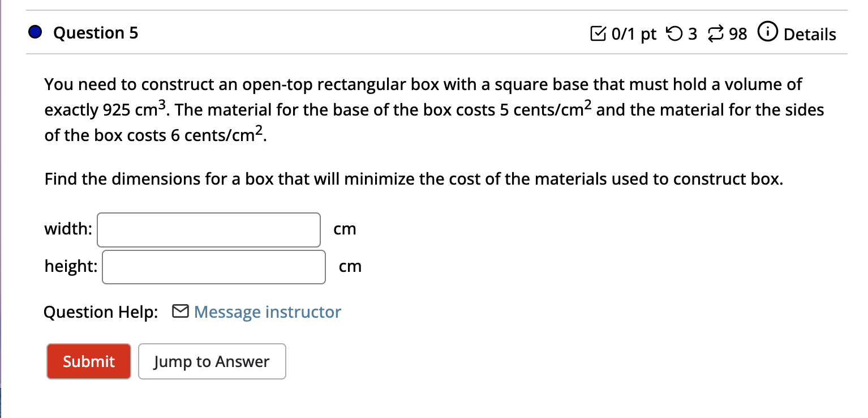Click the resubmissions icon showing 98

[x=715, y=33]
